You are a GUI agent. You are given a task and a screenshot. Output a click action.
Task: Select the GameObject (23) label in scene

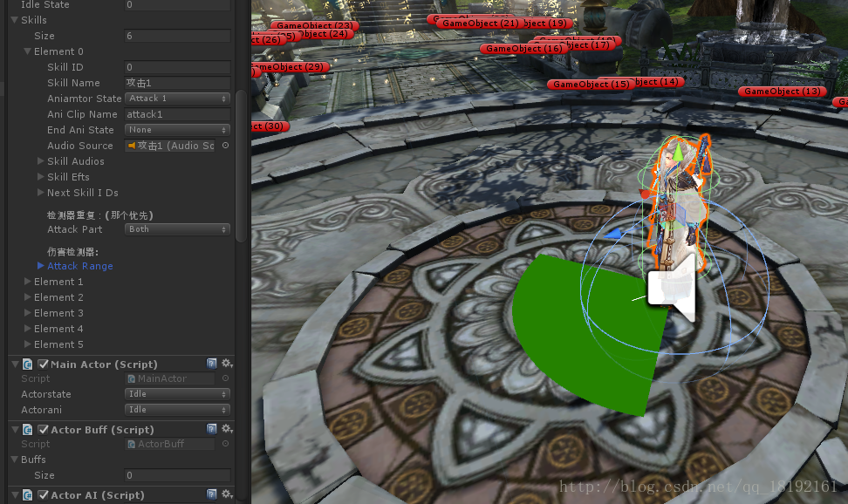tap(315, 25)
